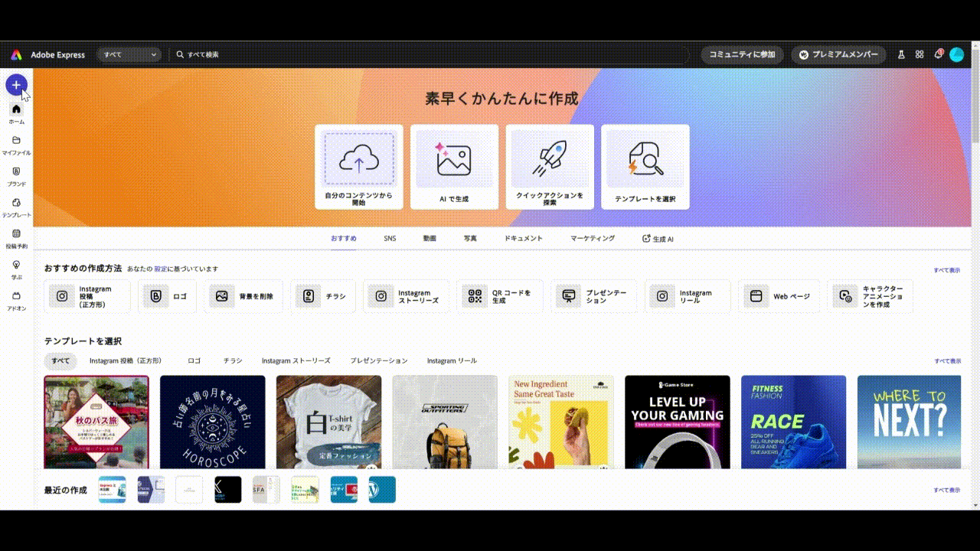Open the post scheduler in the sidebar

[16, 239]
